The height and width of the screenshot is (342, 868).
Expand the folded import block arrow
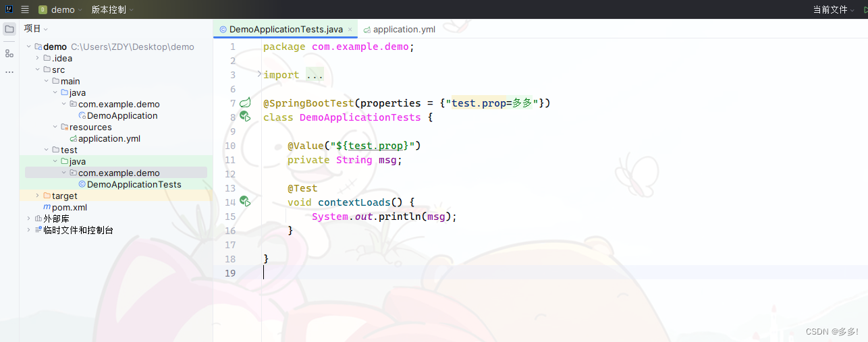[x=259, y=74]
